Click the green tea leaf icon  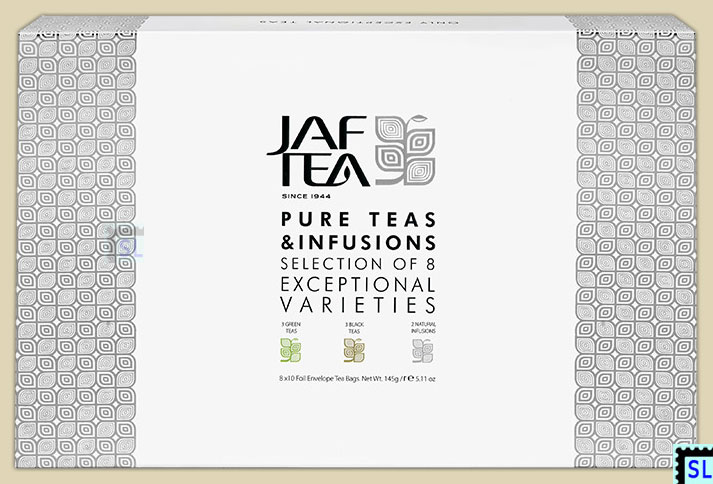(x=289, y=350)
